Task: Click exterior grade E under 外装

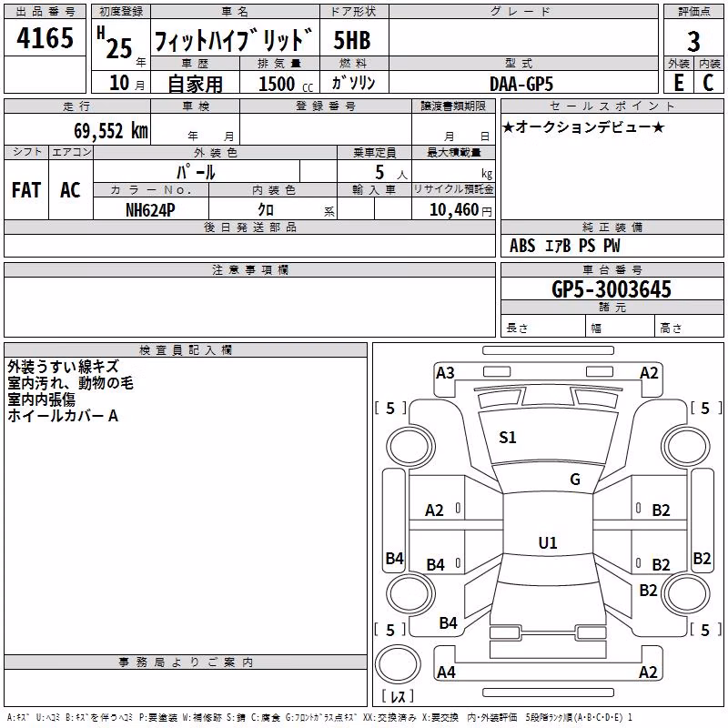Action: (x=678, y=83)
